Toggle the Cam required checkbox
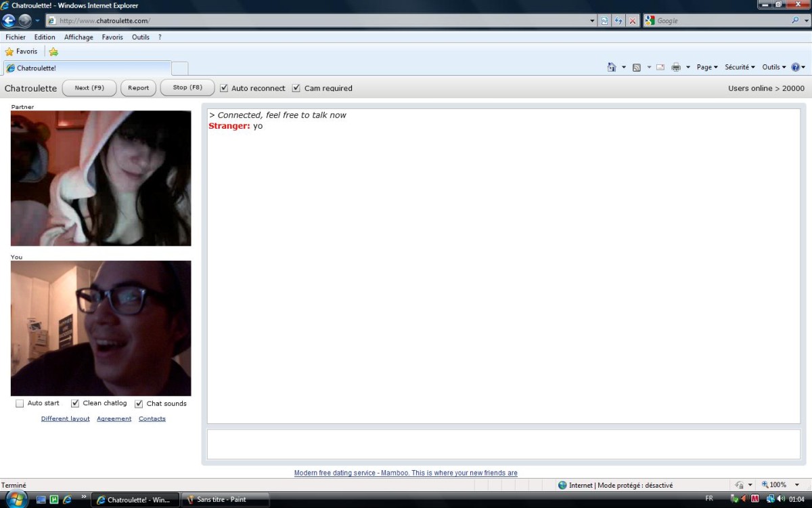This screenshot has height=508, width=812. pyautogui.click(x=296, y=88)
